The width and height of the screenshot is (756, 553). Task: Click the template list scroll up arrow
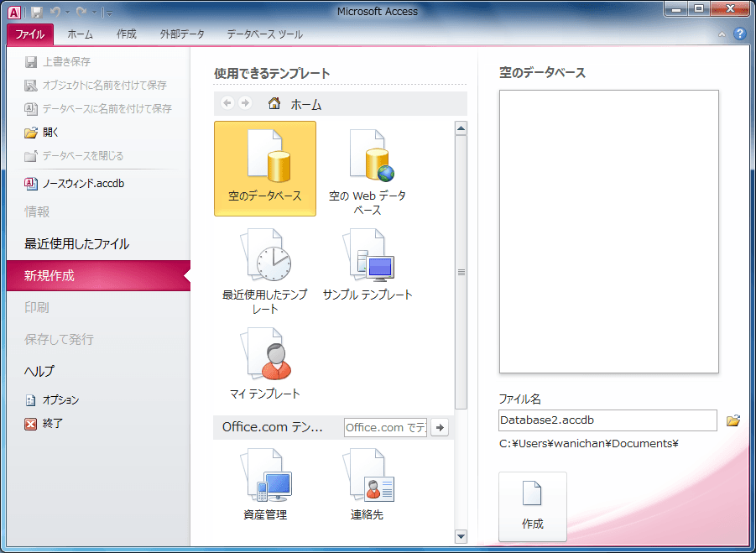[461, 128]
